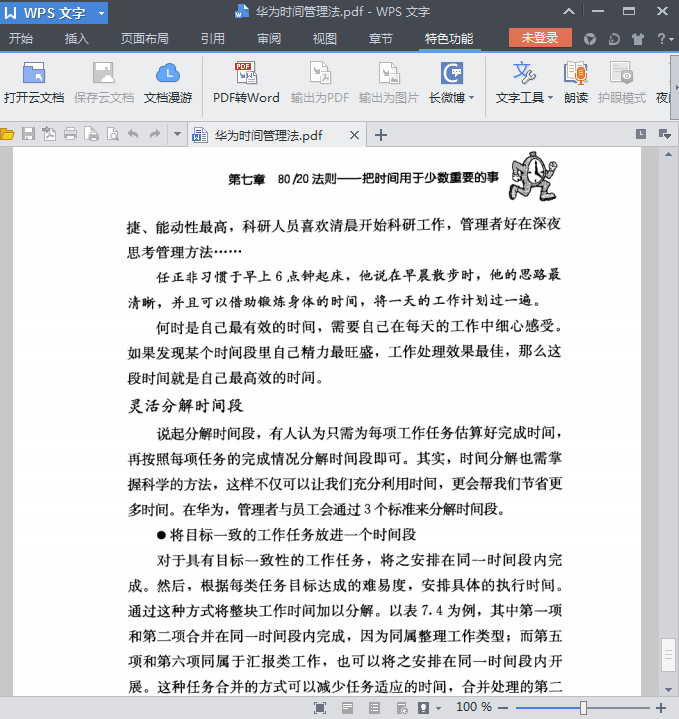Viewport: 679px width, 719px height.
Task: Close the 华为时间管理法.pdf tab
Action: (x=354, y=135)
